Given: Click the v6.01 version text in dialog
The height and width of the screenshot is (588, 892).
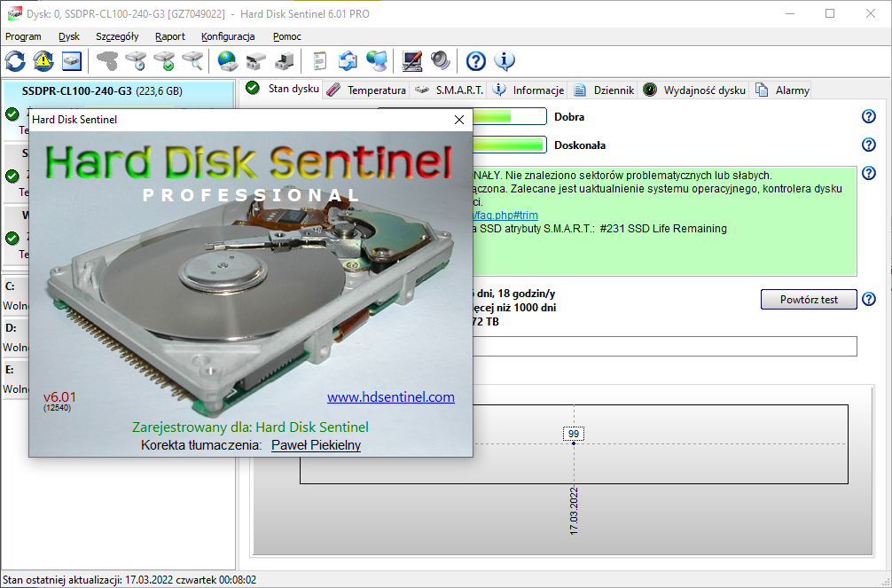Looking at the screenshot, I should [x=59, y=397].
